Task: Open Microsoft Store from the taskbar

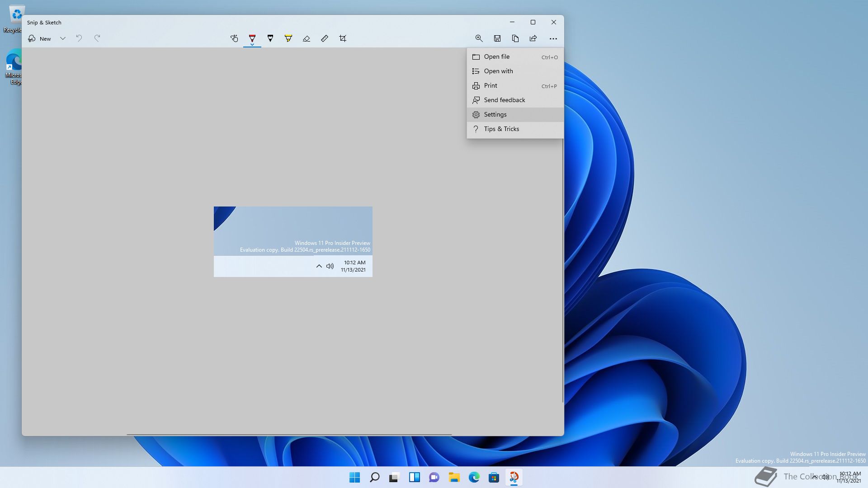Action: [x=494, y=477]
